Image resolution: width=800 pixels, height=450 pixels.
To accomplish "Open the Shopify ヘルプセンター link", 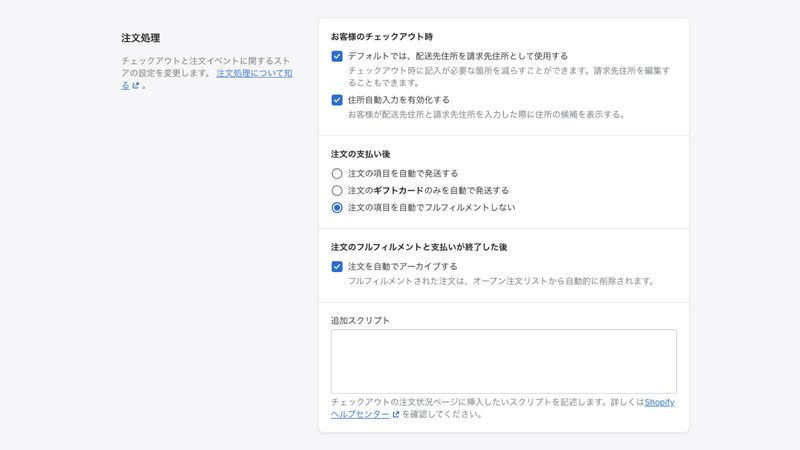I will pyautogui.click(x=659, y=402).
